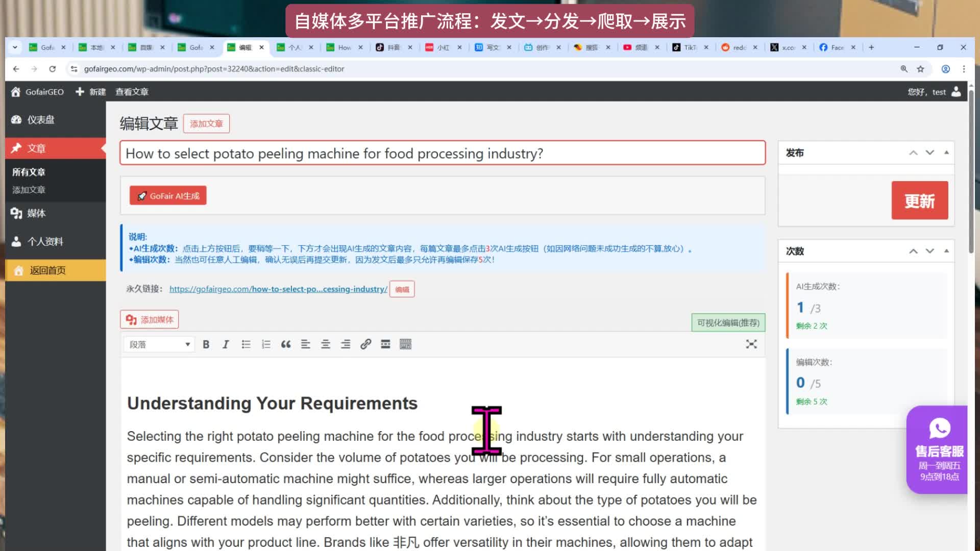Collapse the 发布 panel with triangle toggle
The image size is (980, 551).
946,153
